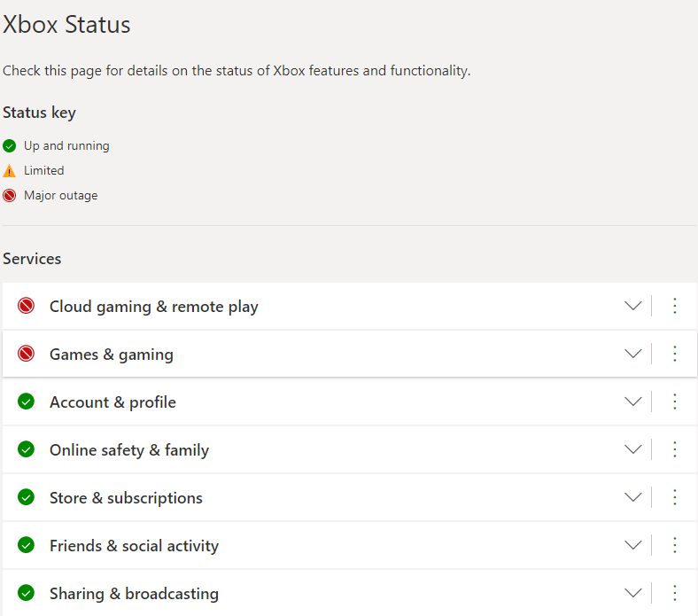Select the Account & profile label
698x616 pixels.
point(112,402)
